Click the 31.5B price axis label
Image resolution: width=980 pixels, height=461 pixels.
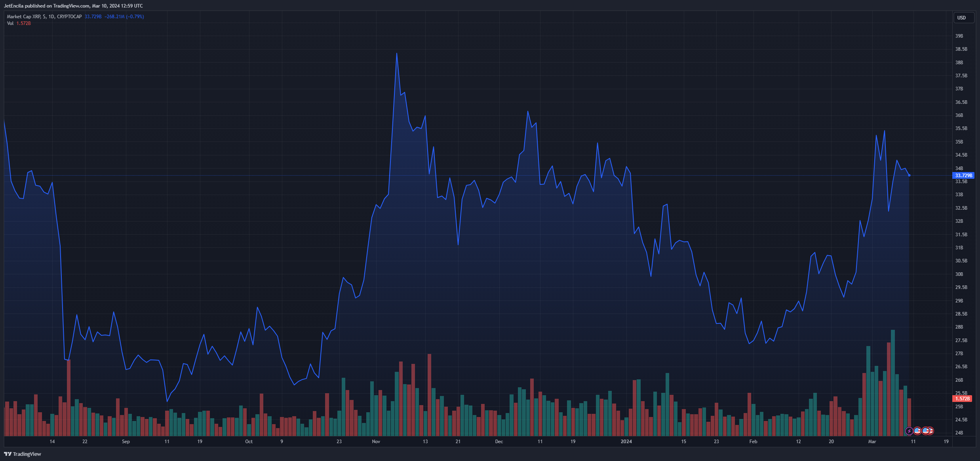tap(961, 235)
